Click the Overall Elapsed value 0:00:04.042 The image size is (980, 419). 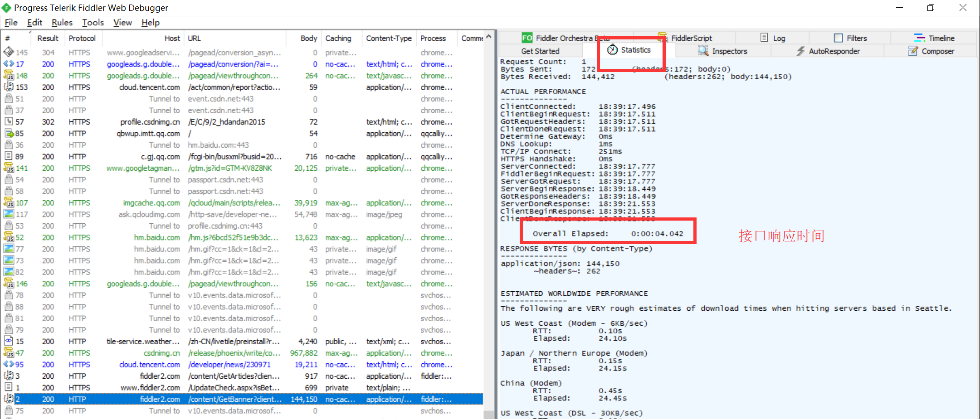[x=657, y=234]
